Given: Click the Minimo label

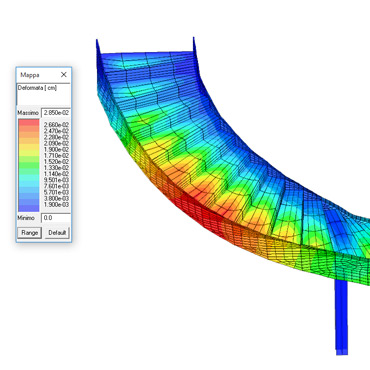Looking at the screenshot, I should tap(26, 218).
